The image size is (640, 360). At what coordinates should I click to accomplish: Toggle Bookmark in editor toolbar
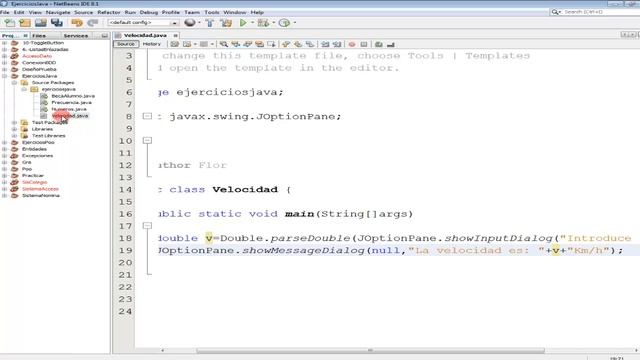[310, 44]
